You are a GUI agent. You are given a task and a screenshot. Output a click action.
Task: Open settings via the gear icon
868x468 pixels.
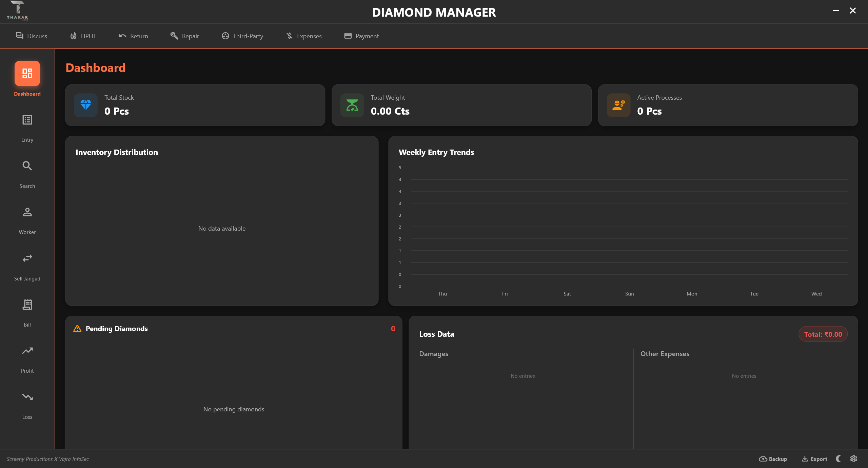pyautogui.click(x=854, y=459)
